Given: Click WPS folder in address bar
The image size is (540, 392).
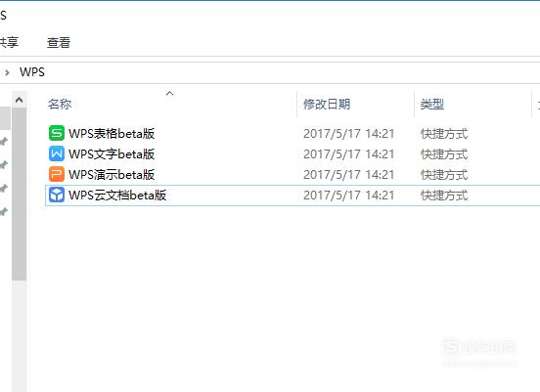Looking at the screenshot, I should [x=32, y=72].
